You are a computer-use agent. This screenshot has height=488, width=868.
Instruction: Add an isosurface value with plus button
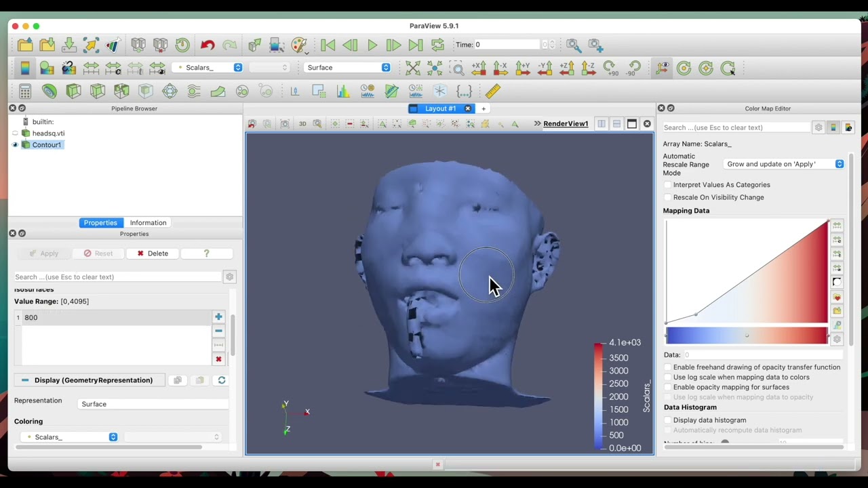tap(218, 317)
